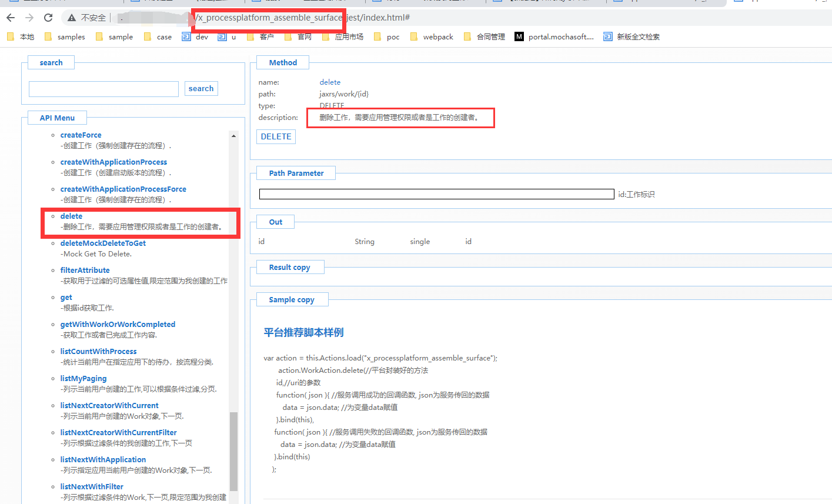832x504 pixels.
Task: Click the API Menu section heading
Action: click(57, 118)
